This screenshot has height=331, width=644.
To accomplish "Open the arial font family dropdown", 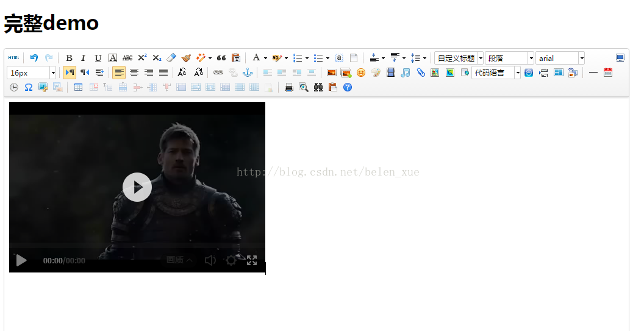I will 560,58.
